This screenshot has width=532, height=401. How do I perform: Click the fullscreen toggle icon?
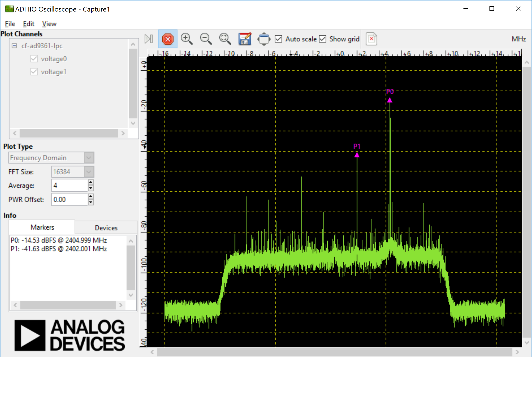[x=264, y=39]
